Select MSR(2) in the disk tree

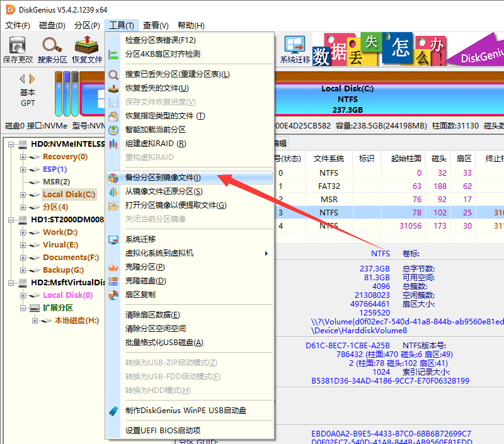tap(56, 182)
